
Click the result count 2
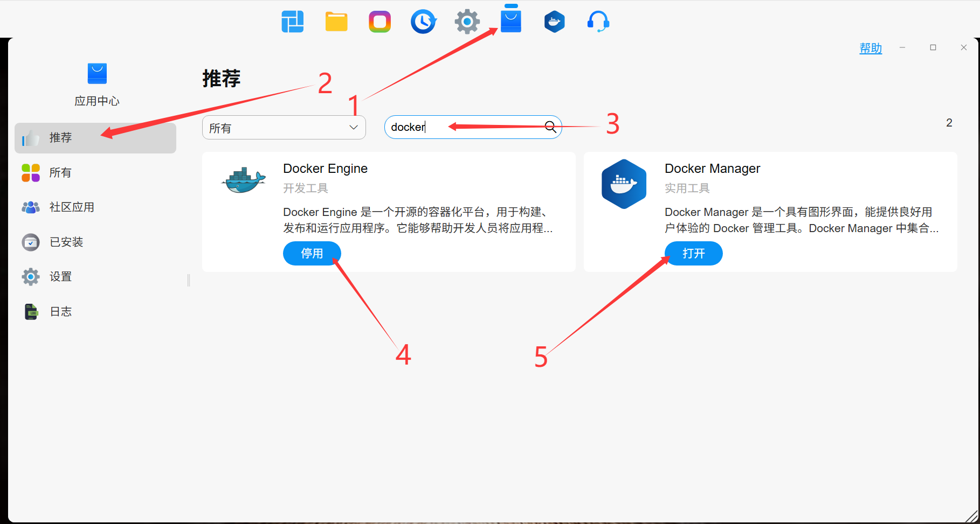[x=949, y=123]
